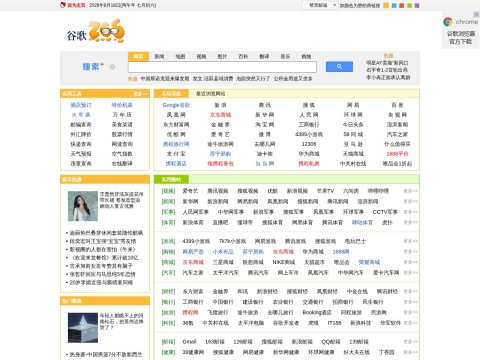Open the 中国银行 link
The height and width of the screenshot is (360, 480).
(x=223, y=302)
